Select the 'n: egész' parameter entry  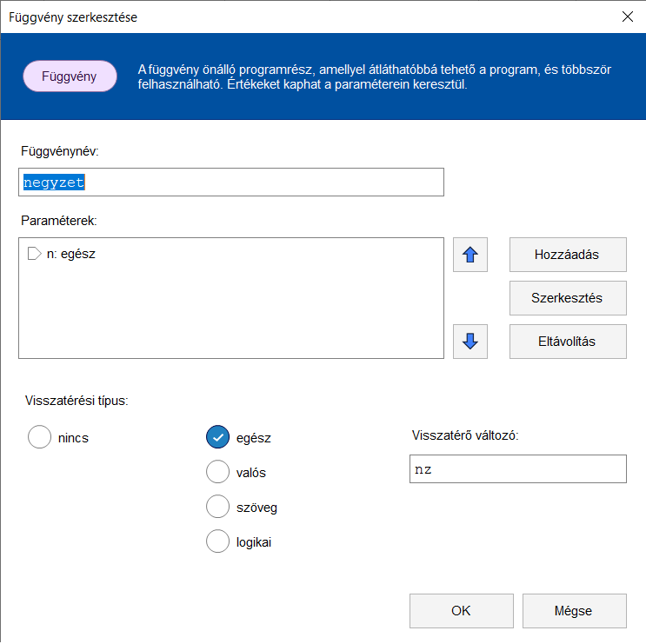coord(70,254)
